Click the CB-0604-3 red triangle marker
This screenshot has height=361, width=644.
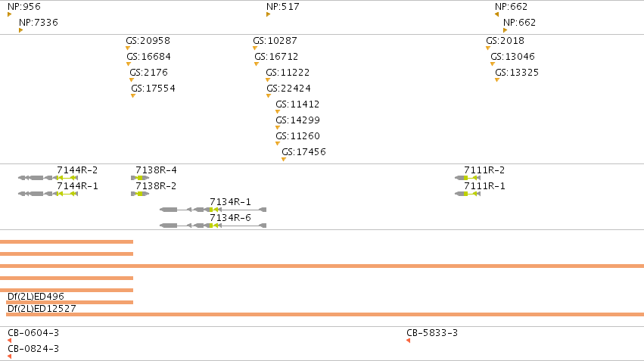[x=9, y=341]
